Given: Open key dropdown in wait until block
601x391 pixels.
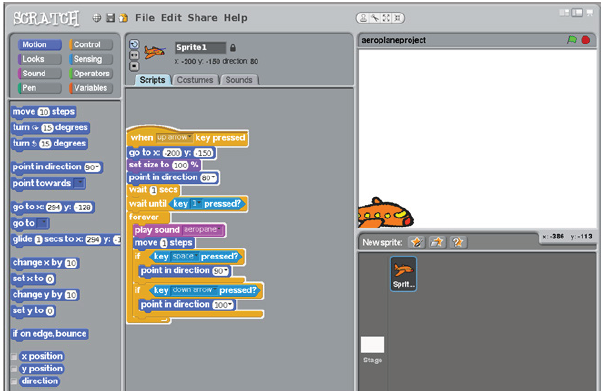Looking at the screenshot, I should click(196, 204).
